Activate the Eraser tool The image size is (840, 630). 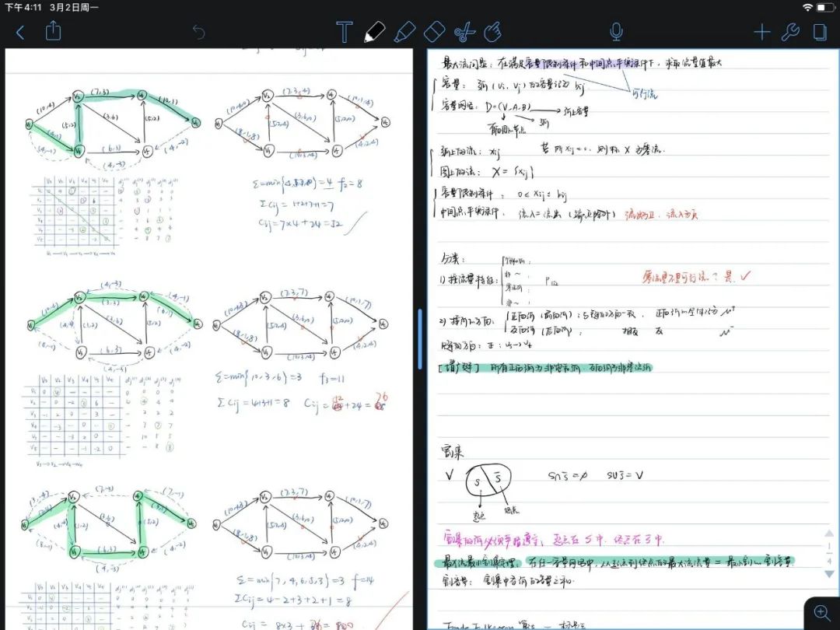(x=433, y=32)
